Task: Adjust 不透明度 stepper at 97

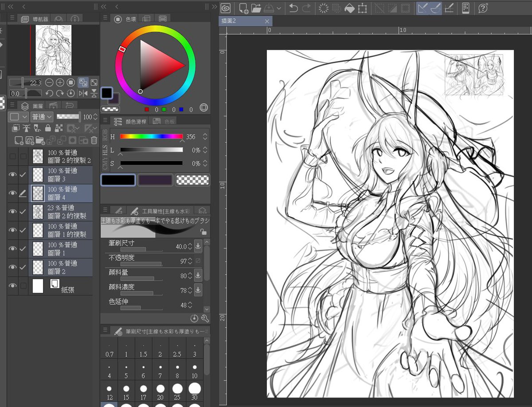Action: (190, 261)
